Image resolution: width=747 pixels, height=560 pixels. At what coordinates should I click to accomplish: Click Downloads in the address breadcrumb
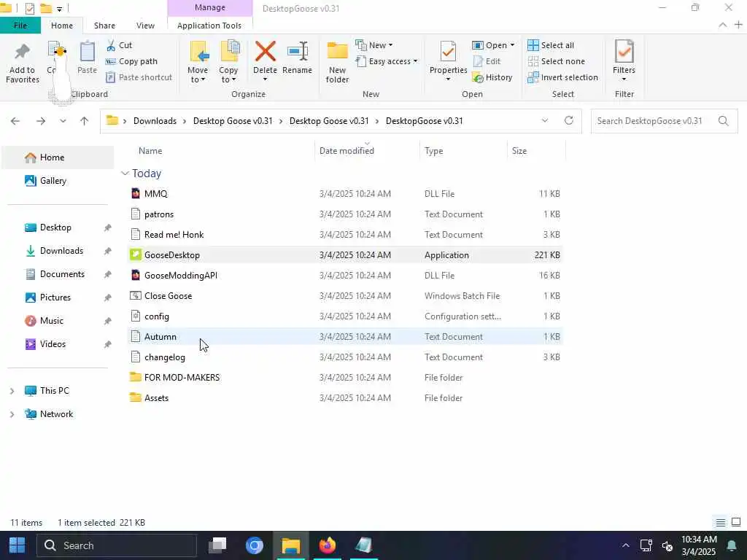point(155,121)
